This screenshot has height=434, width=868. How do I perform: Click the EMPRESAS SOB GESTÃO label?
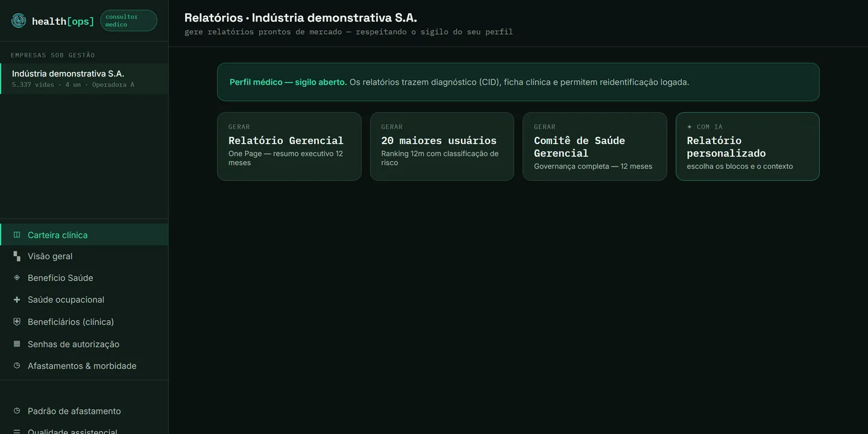(x=53, y=55)
